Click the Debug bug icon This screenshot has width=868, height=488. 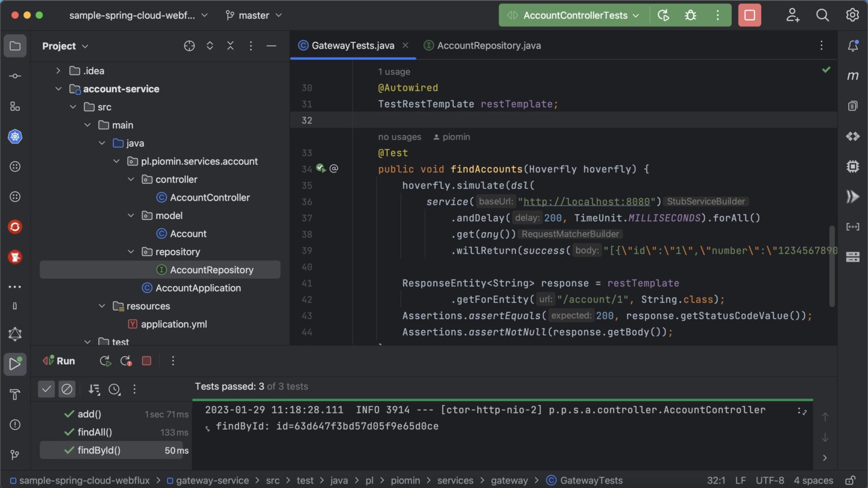coord(691,15)
